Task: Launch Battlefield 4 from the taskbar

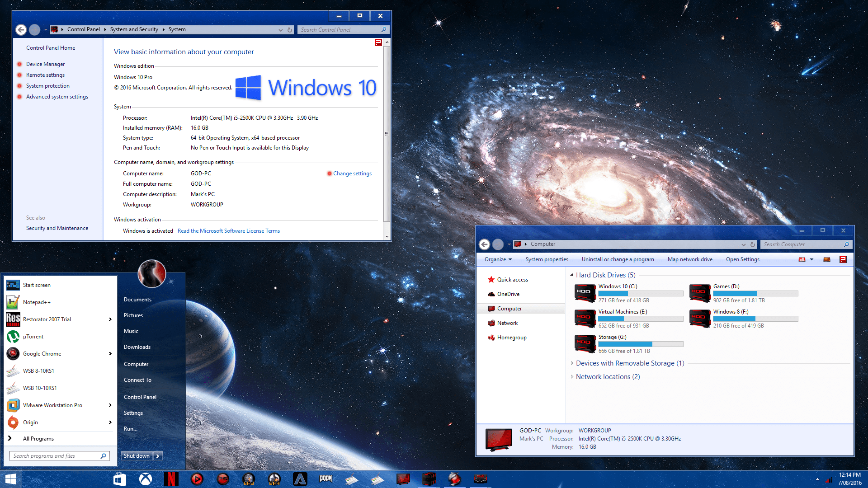Action: 274,479
